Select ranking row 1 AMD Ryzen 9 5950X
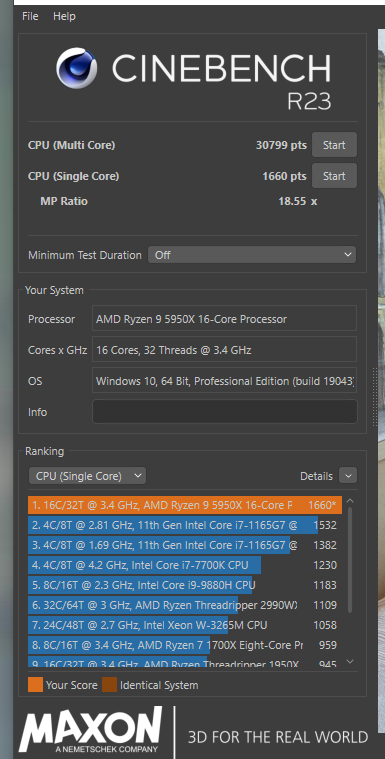 click(x=185, y=505)
